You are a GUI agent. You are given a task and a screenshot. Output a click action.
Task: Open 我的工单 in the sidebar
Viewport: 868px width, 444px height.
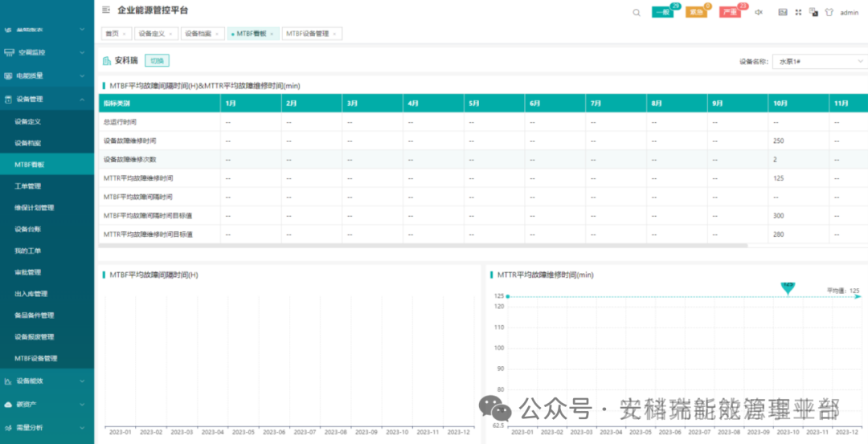click(47, 251)
